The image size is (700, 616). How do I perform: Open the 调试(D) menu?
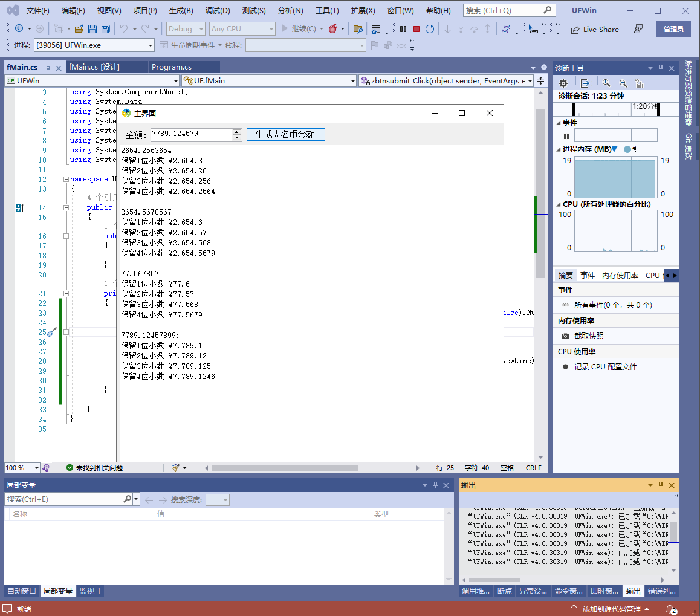(218, 11)
